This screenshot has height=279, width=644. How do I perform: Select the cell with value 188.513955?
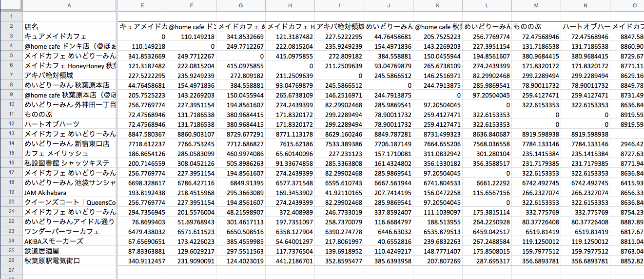(x=437, y=221)
